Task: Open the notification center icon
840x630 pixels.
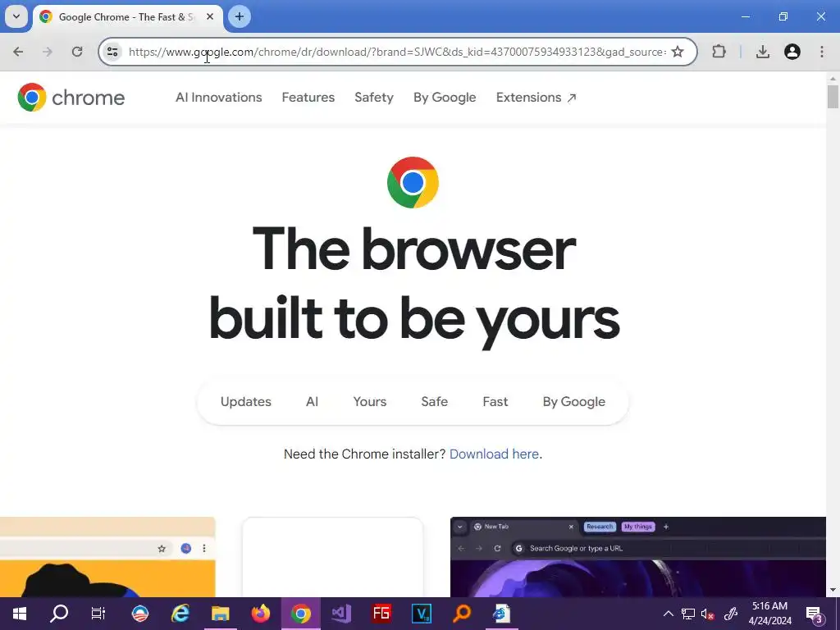Action: pos(815,614)
